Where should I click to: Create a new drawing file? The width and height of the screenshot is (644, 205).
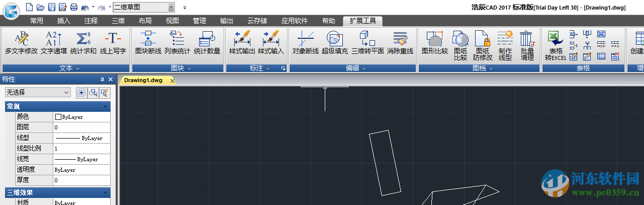(x=29, y=7)
